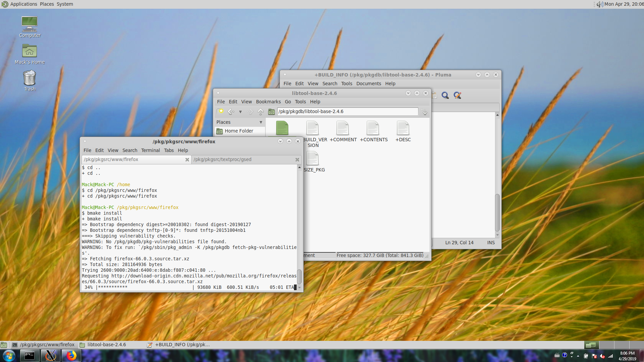The image size is (644, 362).
Task: Roll up the libtool-base-2.4.6 window
Action: pyautogui.click(x=417, y=93)
